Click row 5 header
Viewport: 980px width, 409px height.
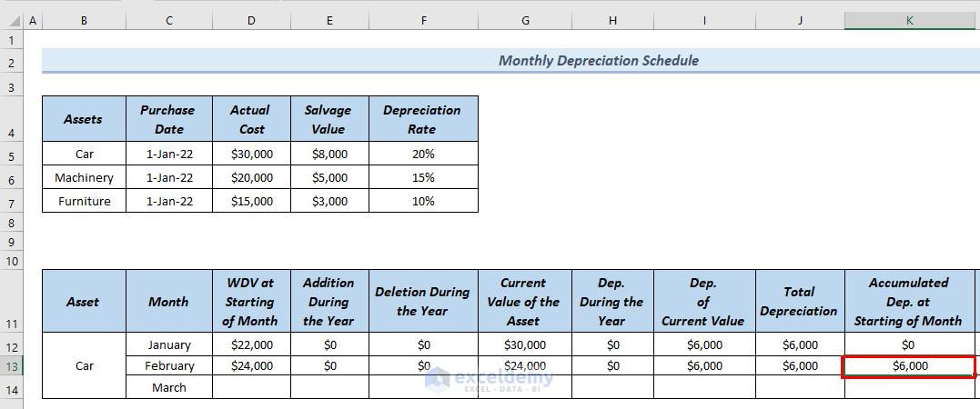[x=12, y=155]
